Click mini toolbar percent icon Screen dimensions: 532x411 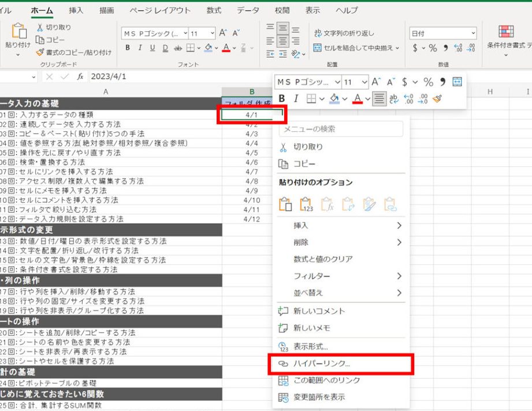[x=429, y=82]
